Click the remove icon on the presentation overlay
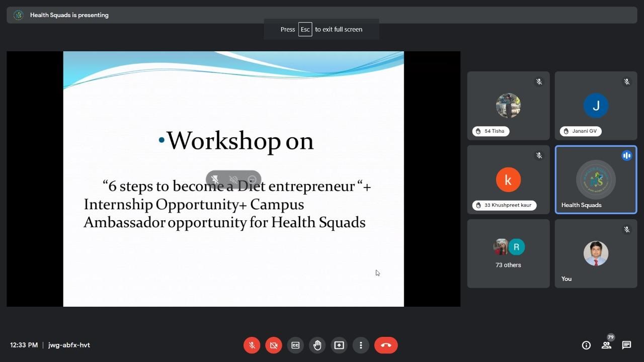This screenshot has height=362, width=644. pyautogui.click(x=252, y=179)
